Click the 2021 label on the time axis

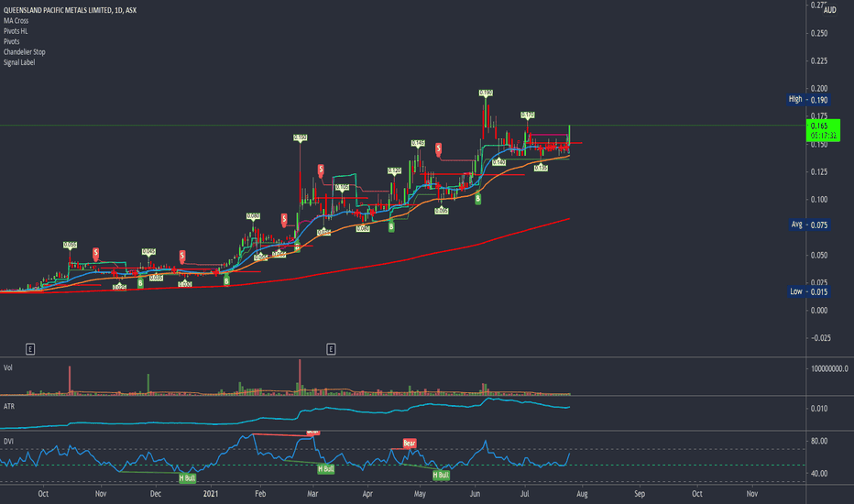[x=211, y=494]
